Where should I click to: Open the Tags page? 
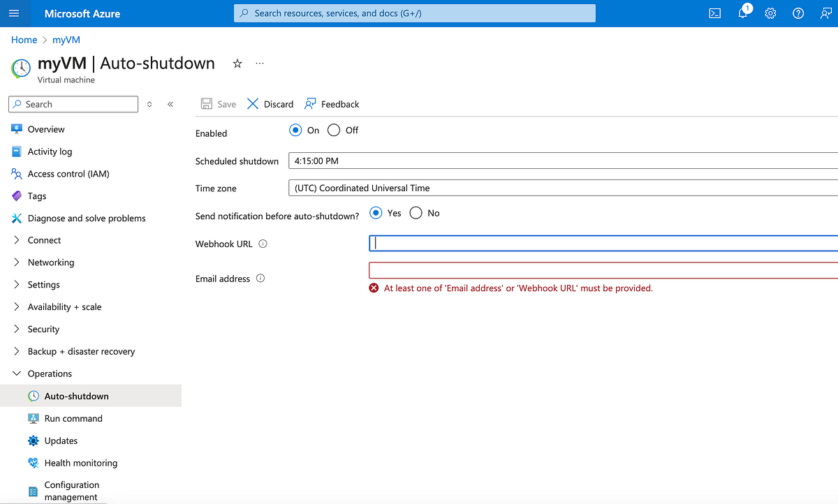click(x=37, y=195)
